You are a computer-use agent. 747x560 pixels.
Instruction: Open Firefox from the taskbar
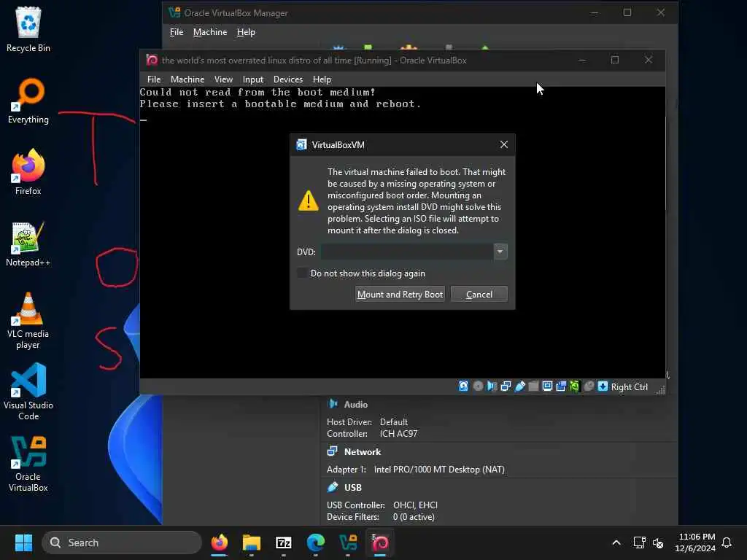point(219,542)
